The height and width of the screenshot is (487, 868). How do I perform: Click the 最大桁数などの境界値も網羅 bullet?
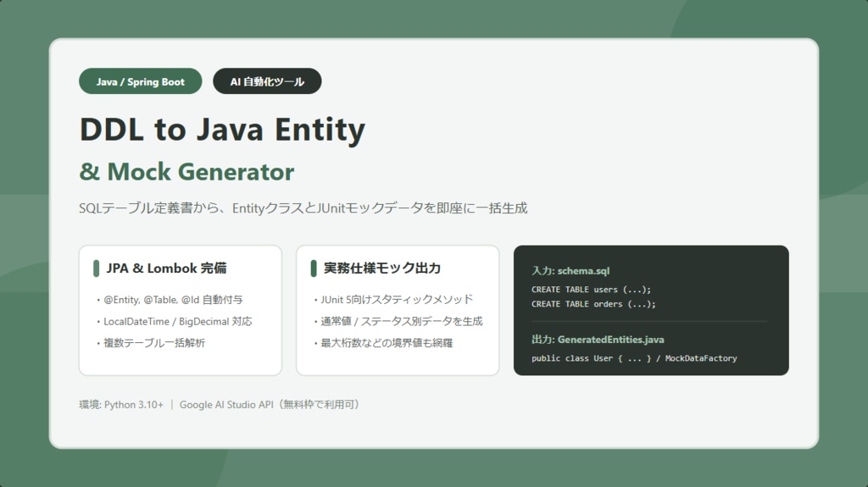tap(383, 343)
